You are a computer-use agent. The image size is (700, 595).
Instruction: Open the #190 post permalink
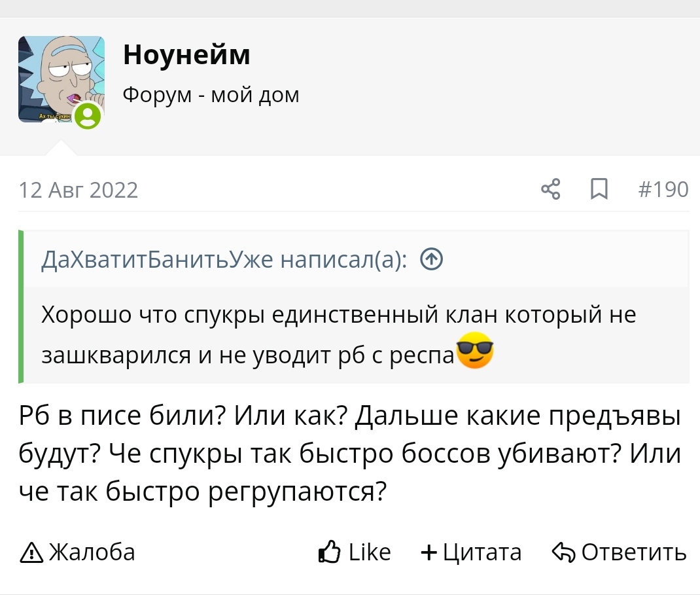pyautogui.click(x=663, y=190)
